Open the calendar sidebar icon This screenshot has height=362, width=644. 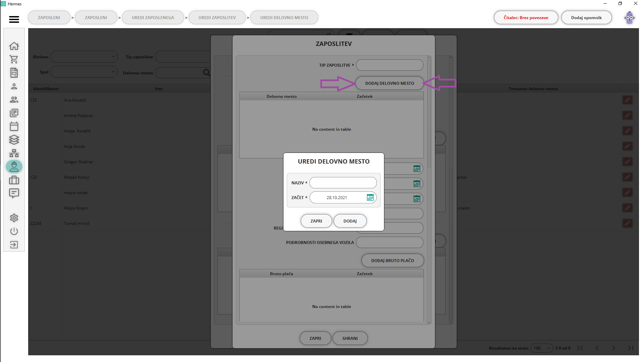14,126
